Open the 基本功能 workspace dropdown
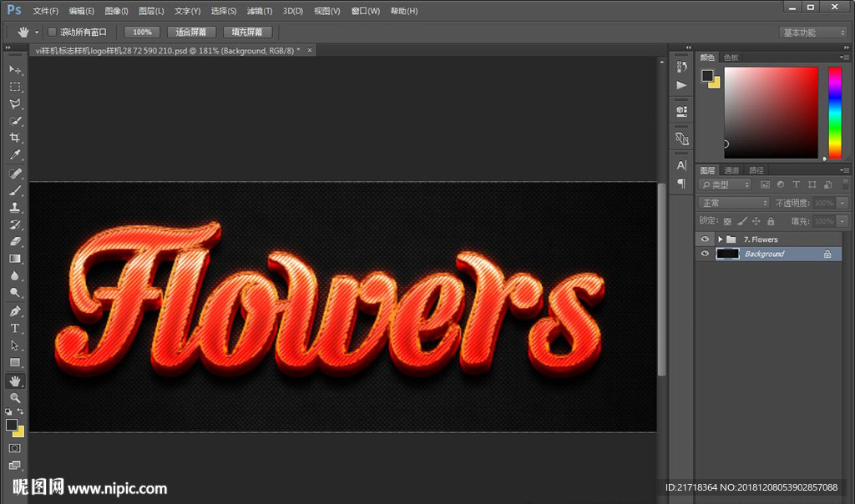Screen dimensions: 855x504 point(813,33)
